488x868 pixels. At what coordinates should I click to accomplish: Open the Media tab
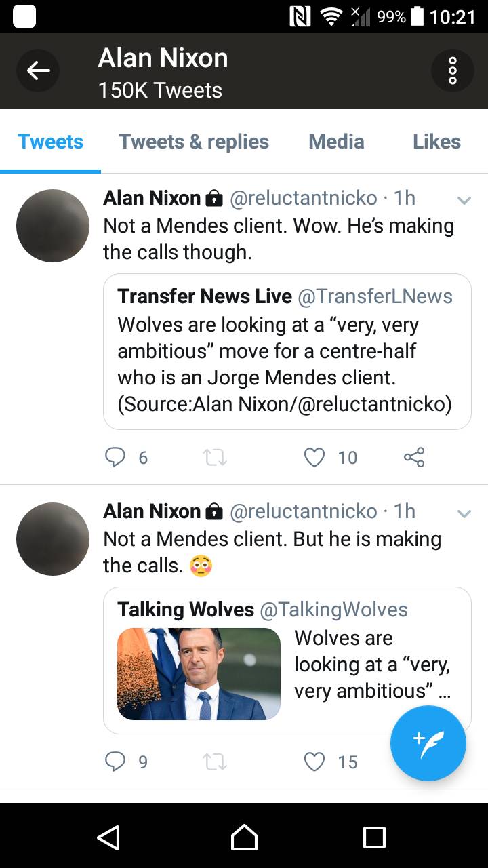[x=336, y=142]
